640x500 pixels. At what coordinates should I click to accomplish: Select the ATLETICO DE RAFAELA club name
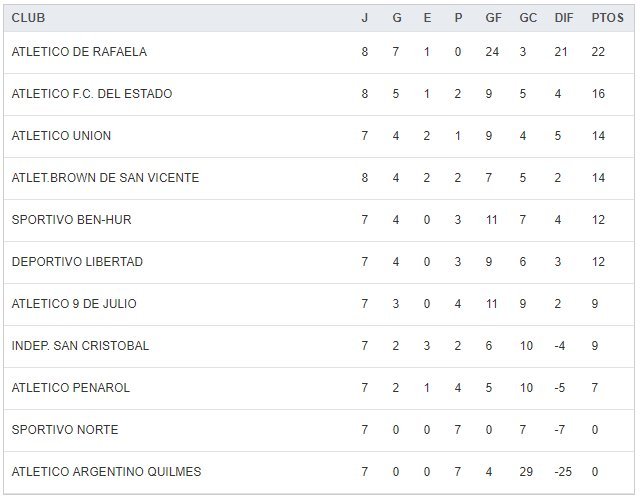[79, 52]
